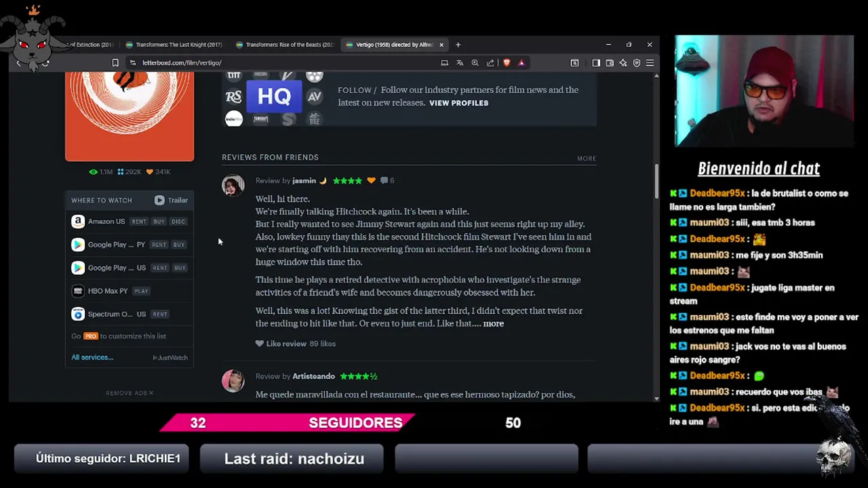Image resolution: width=868 pixels, height=488 pixels.
Task: Expand jasmin's review with 'more'
Action: (494, 324)
